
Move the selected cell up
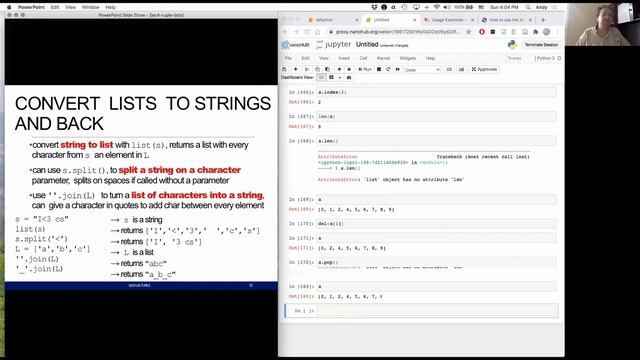pos(339,69)
